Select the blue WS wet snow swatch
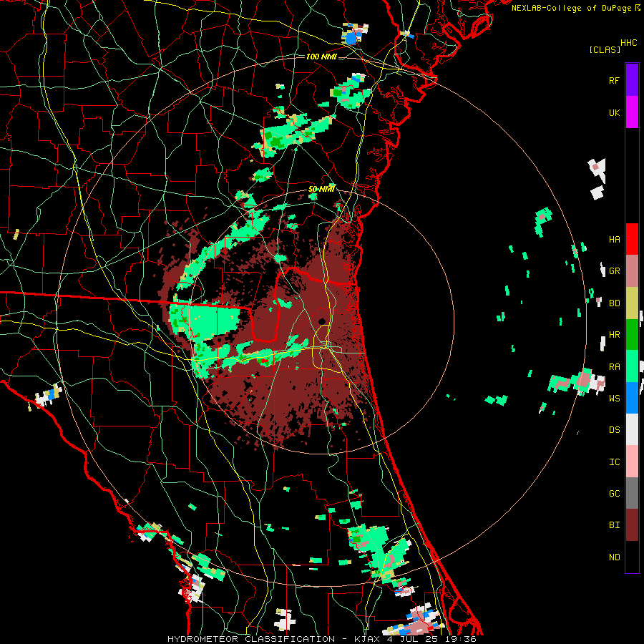This screenshot has height=644, width=644. point(632,398)
